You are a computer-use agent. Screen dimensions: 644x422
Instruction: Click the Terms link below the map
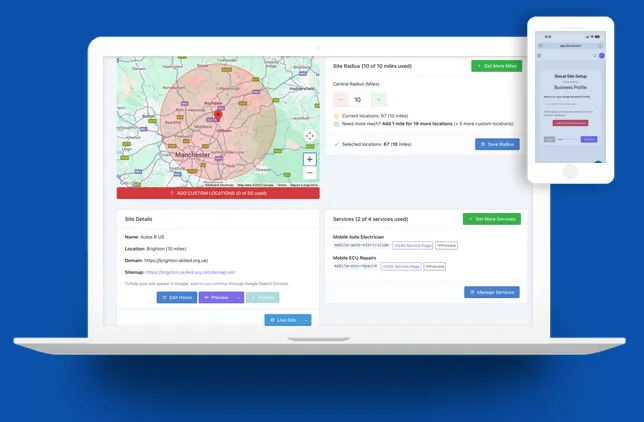click(282, 185)
